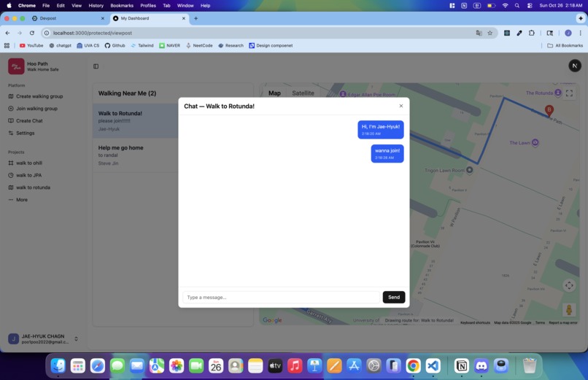Open All Bookmarks folder
Image resolution: width=588 pixels, height=380 pixels.
click(x=565, y=45)
